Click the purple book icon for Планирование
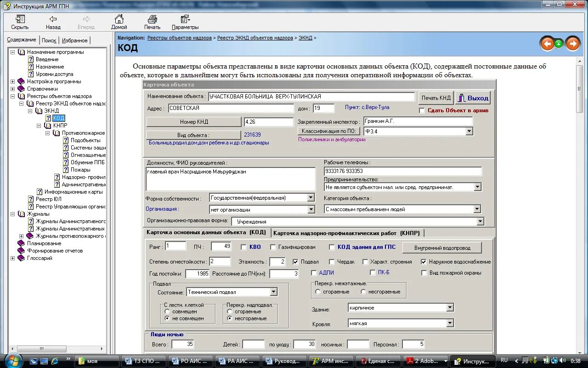The image size is (588, 368). click(x=21, y=243)
